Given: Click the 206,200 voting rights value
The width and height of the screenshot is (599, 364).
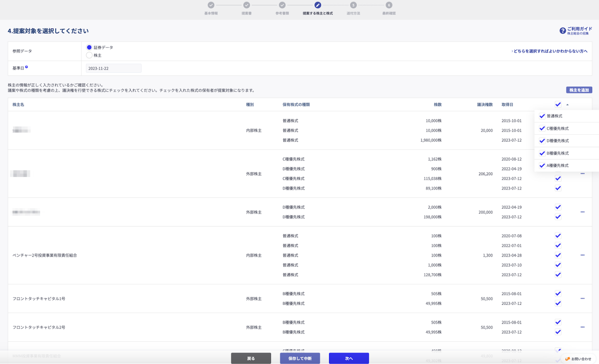Looking at the screenshot, I should [x=485, y=174].
